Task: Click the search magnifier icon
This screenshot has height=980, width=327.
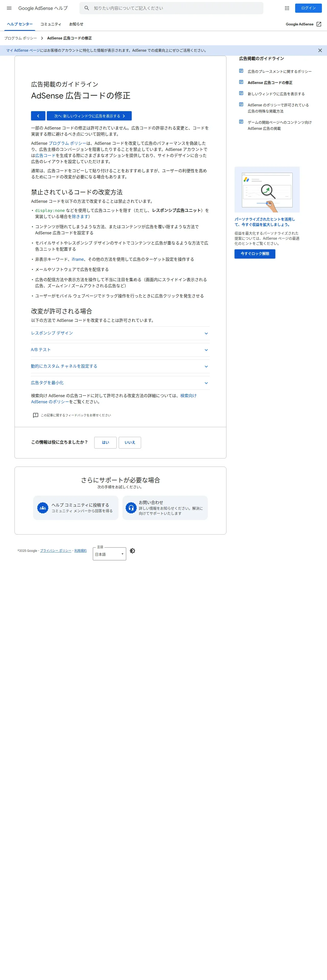Action: point(87,8)
